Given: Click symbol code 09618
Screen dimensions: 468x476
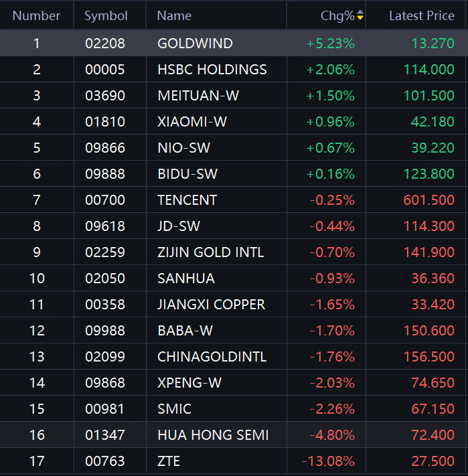Looking at the screenshot, I should click(105, 226).
